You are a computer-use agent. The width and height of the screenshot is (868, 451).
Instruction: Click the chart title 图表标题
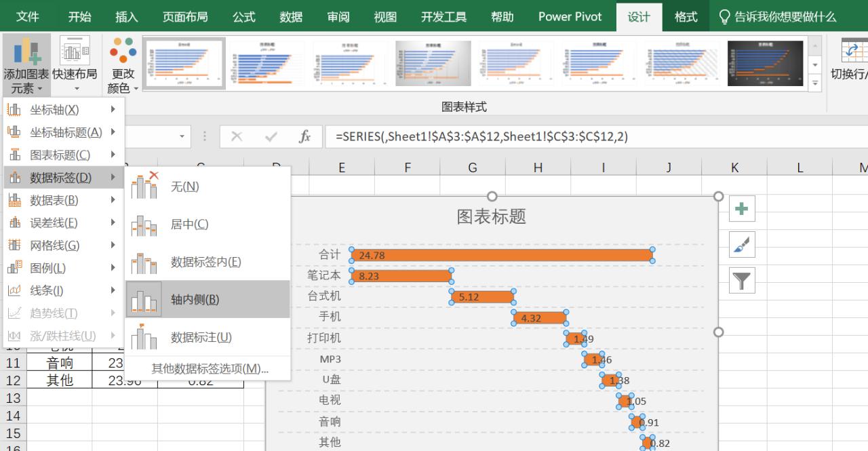(492, 216)
